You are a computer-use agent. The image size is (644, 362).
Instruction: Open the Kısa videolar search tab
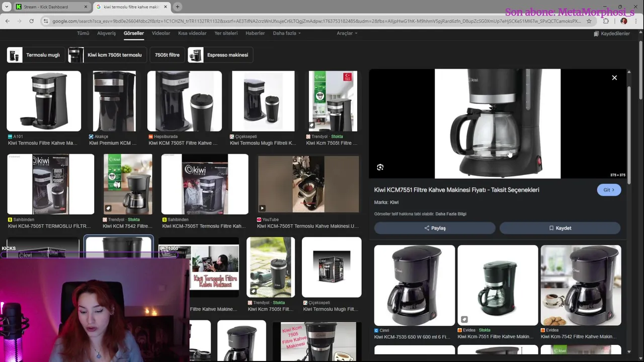coord(192,33)
